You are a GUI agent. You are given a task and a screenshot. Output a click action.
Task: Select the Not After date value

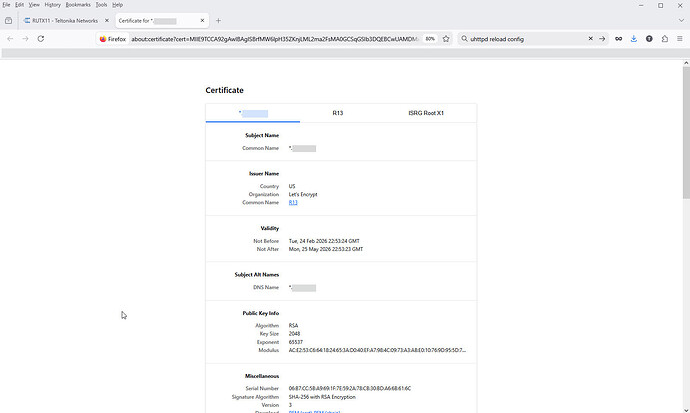326,249
